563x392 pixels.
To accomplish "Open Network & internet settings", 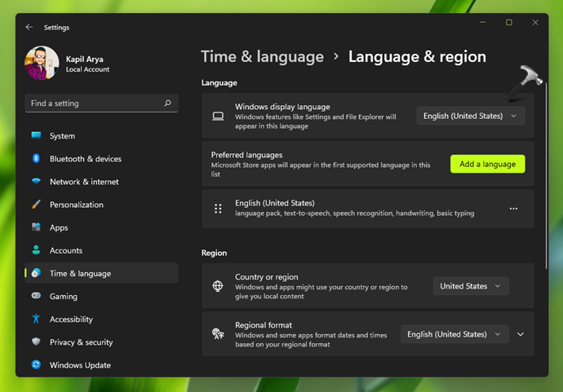I will click(83, 182).
